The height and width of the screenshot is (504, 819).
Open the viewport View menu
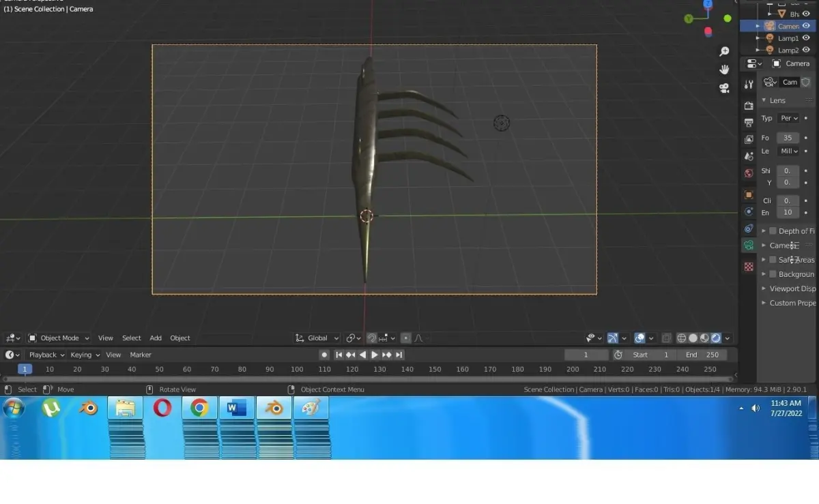[105, 338]
